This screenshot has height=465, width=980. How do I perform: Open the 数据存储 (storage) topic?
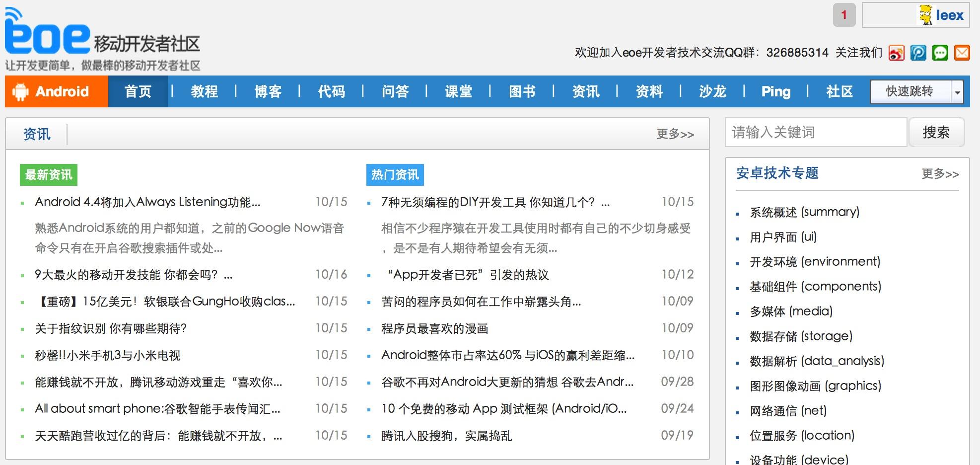[801, 336]
